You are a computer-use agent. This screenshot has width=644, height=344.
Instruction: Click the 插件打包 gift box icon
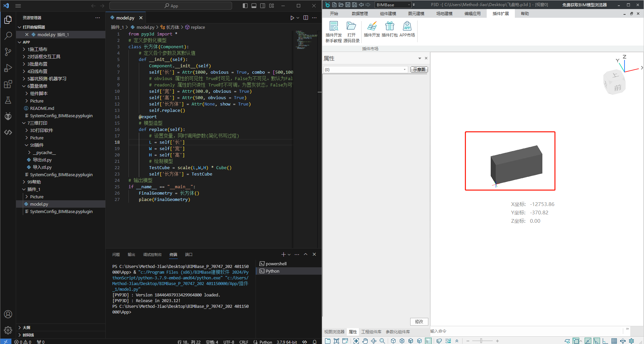[x=389, y=26]
